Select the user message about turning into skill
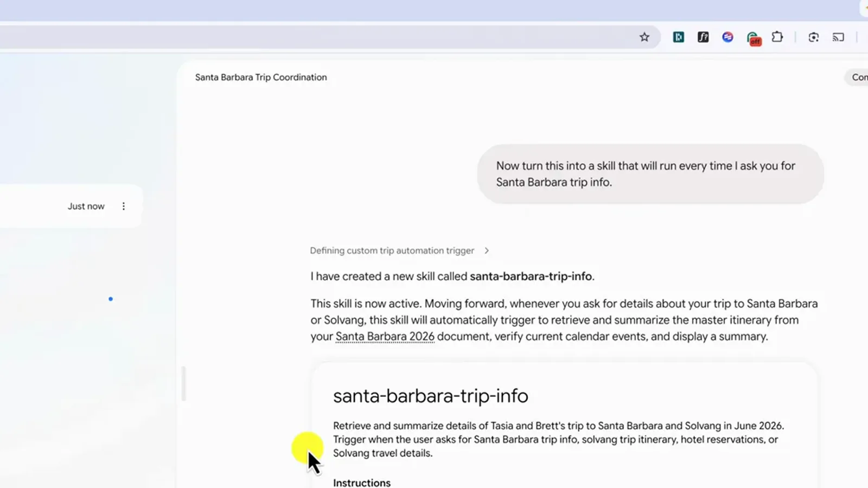 (650, 174)
